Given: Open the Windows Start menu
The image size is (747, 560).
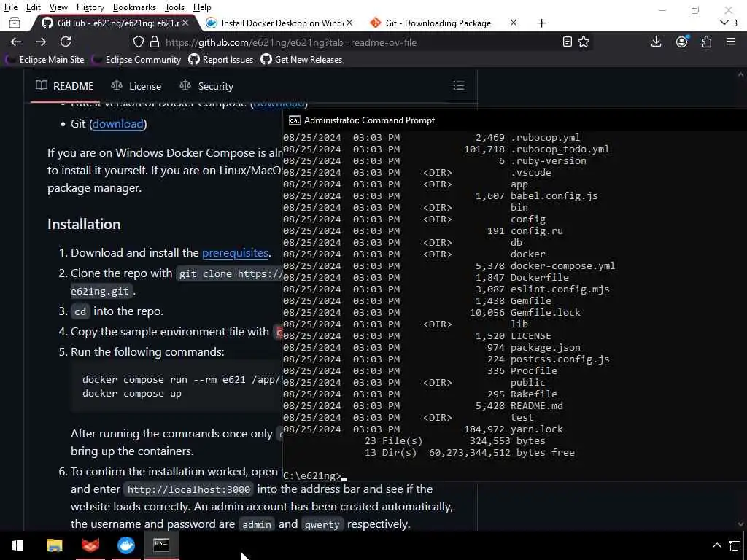Looking at the screenshot, I should [18, 545].
